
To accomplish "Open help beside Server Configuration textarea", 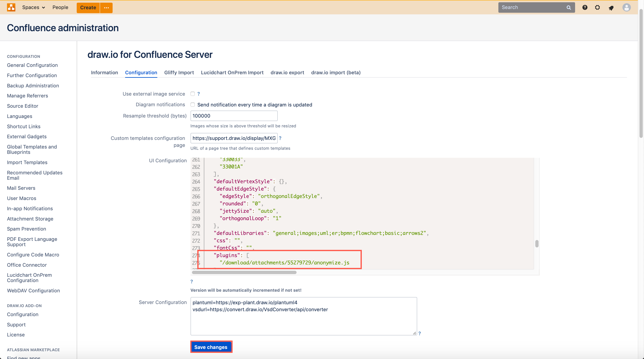I will 420,333.
